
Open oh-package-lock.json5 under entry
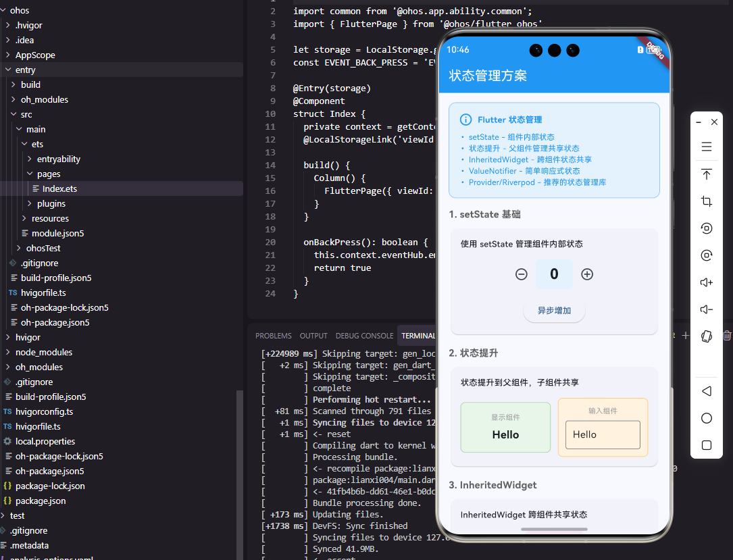64,307
